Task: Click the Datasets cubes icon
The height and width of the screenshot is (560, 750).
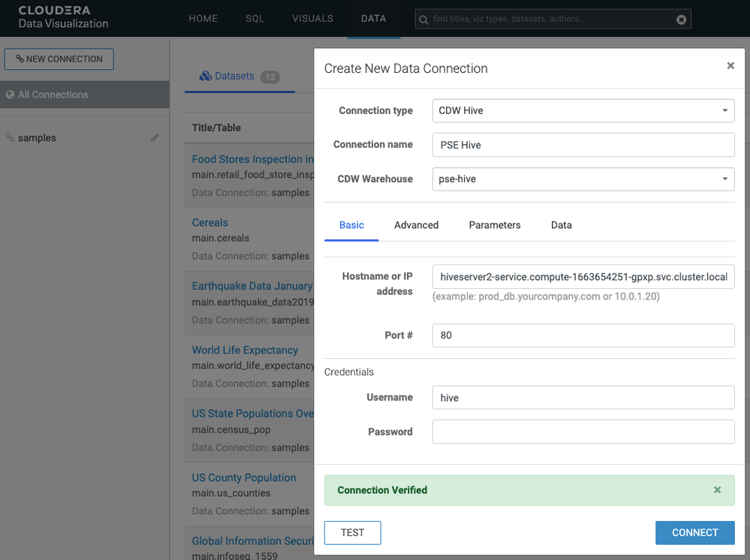Action: pyautogui.click(x=206, y=76)
